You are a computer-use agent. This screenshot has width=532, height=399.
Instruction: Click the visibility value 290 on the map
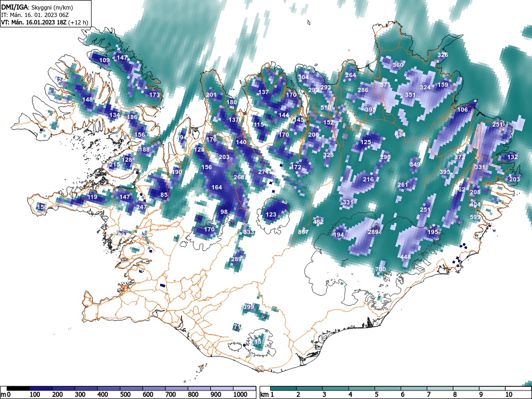point(385,157)
